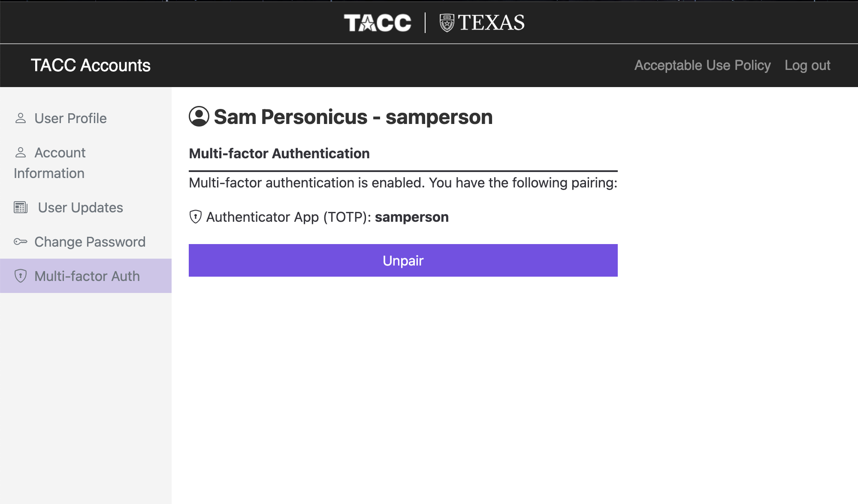Image resolution: width=858 pixels, height=504 pixels.
Task: Click the Account Information person icon
Action: coord(21,153)
